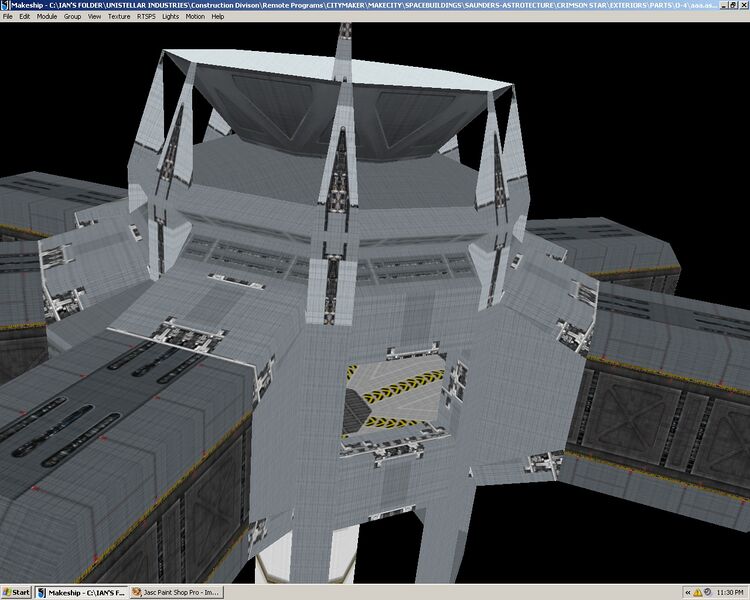Open the Help menu
Viewport: 750px width, 600px height.
(218, 16)
